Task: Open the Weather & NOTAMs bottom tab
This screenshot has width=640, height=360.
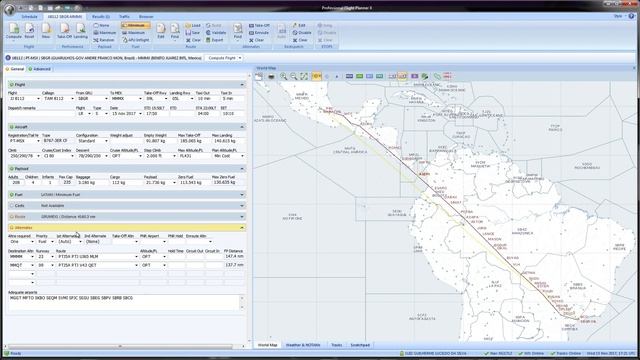Action: (x=303, y=345)
